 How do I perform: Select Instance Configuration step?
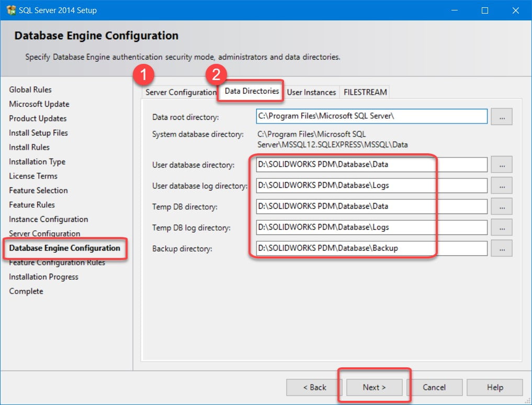point(48,219)
